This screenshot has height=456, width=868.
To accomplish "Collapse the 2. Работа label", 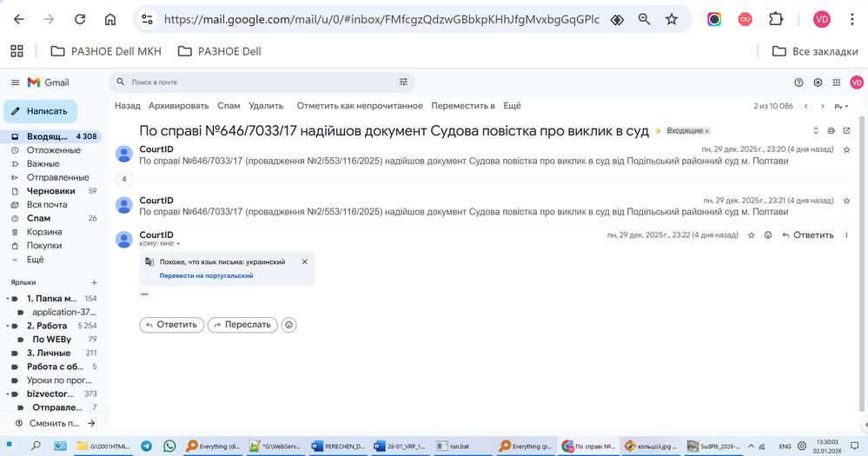I will coord(8,326).
